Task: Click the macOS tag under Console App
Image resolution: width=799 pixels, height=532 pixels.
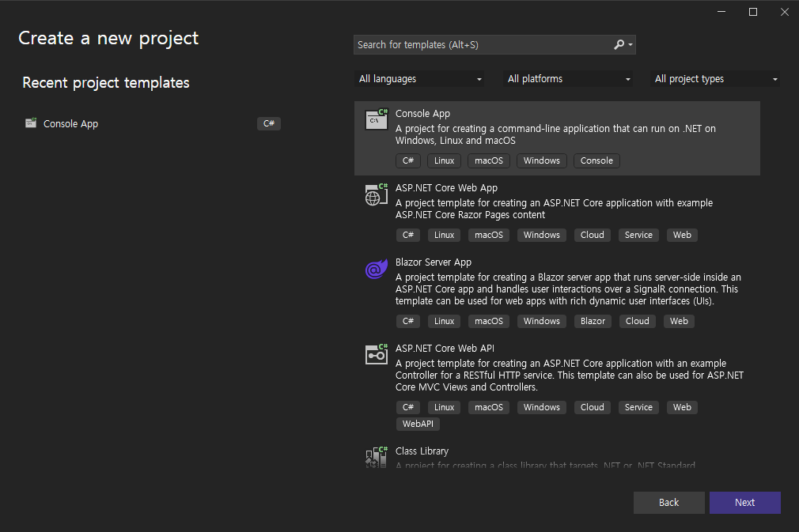Action: click(489, 160)
